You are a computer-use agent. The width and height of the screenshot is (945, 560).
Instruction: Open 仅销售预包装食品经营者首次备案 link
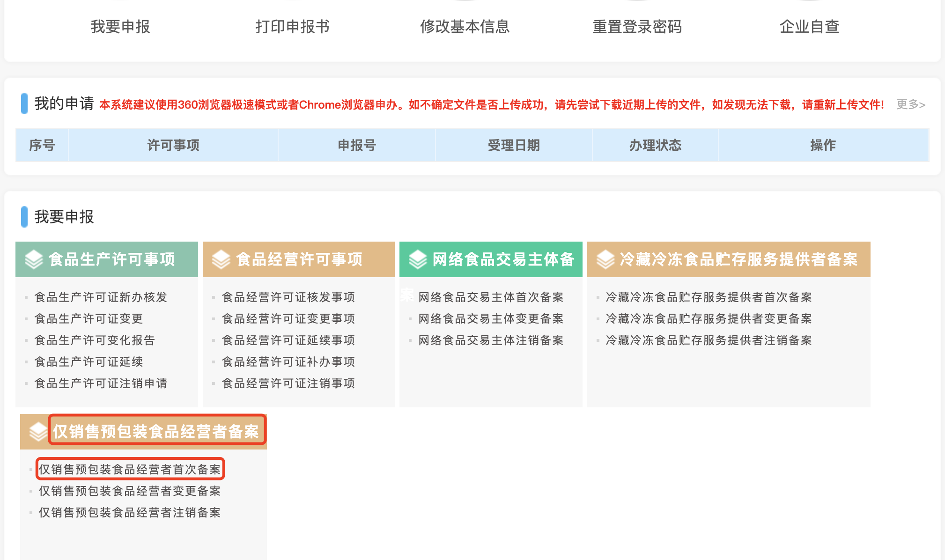(x=130, y=470)
